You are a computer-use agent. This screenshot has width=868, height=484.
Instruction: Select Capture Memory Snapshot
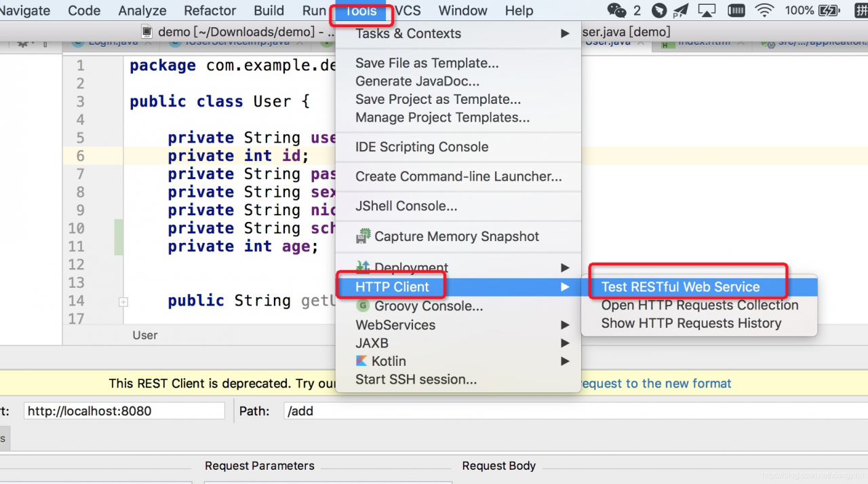(x=458, y=236)
